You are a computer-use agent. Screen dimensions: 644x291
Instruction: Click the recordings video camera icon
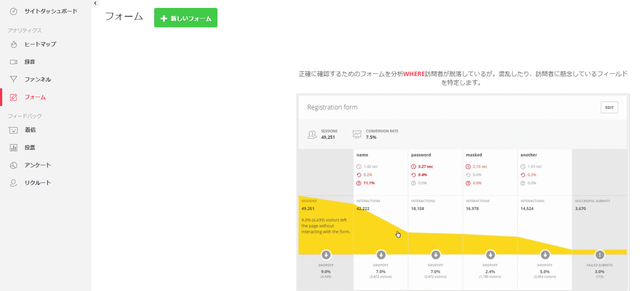[14, 62]
